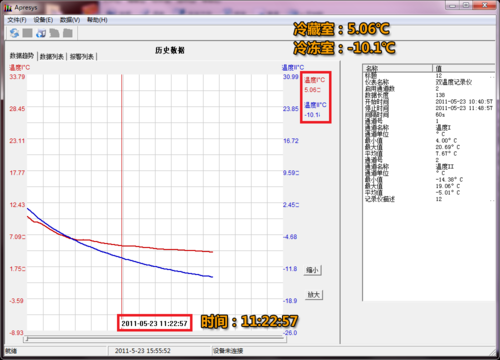Click the gray square stop toolbar icon
Viewport: 500px width, 360px height.
27,33
